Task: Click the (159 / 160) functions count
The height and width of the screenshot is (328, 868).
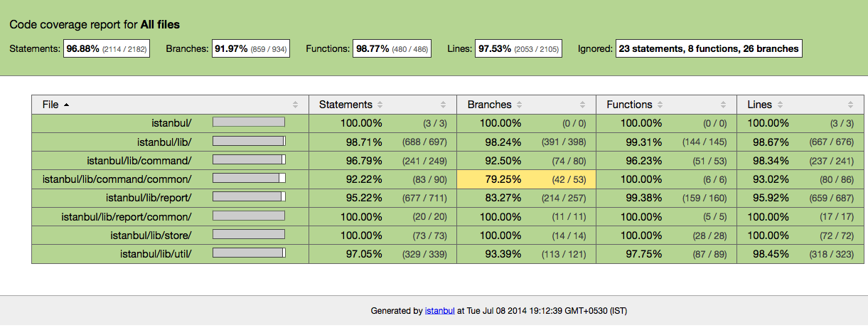Action: (704, 198)
